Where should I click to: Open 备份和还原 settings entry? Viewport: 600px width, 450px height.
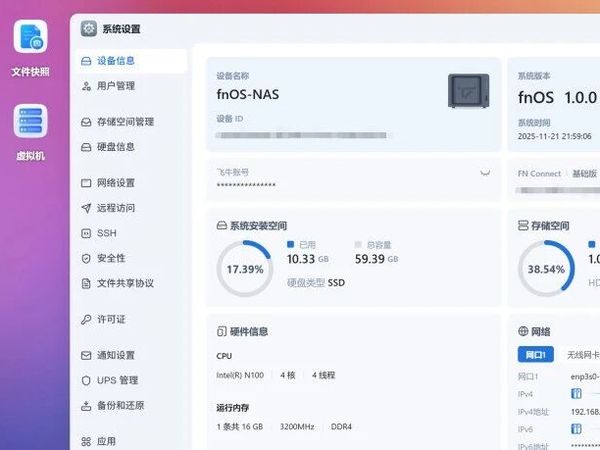(x=131, y=406)
